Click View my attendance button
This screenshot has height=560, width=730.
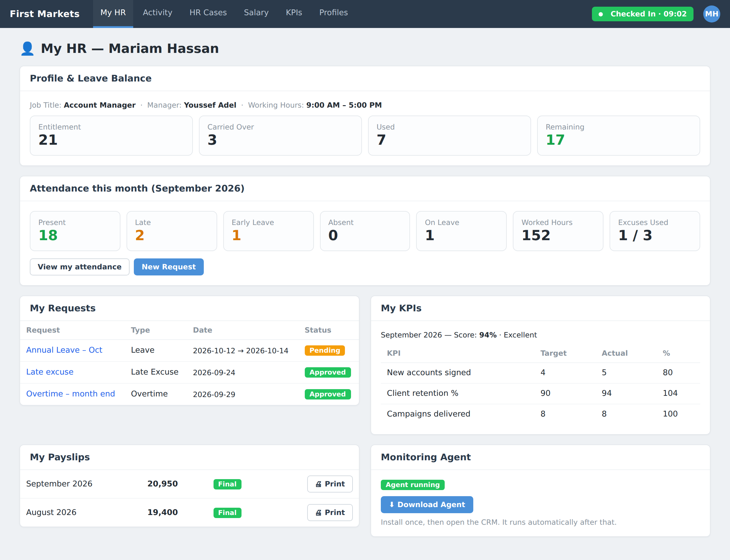tap(79, 267)
